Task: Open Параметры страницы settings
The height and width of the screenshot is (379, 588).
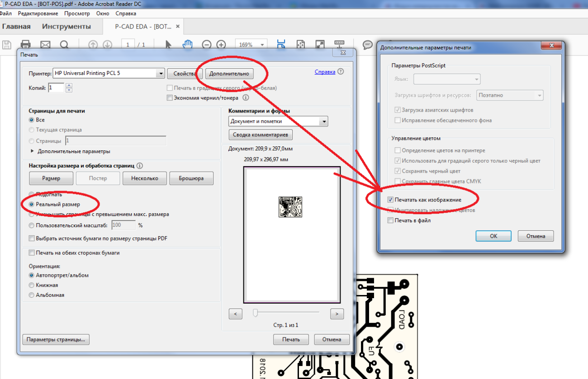Action: point(56,339)
